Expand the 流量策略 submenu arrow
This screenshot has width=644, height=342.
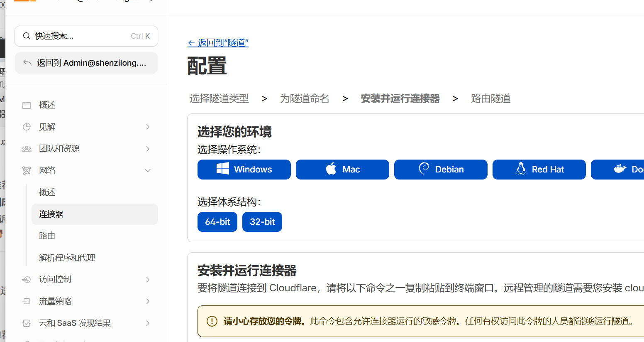pos(148,301)
